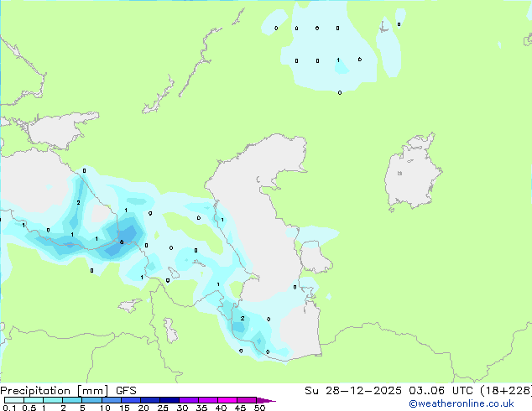Image resolution: width=532 pixels, height=411 pixels.
Task: Select the 0.1–0.5 mm legend color swatch
Action: pos(14,400)
